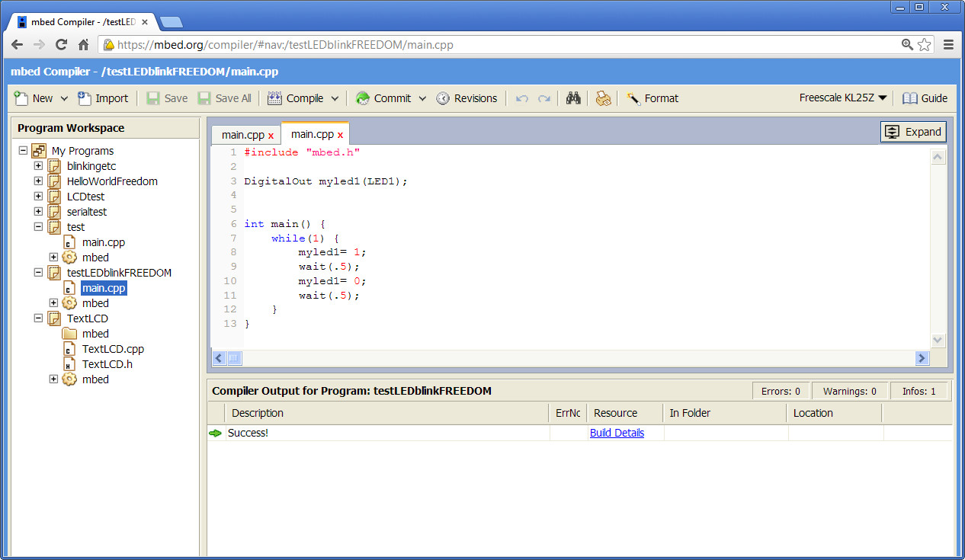Click the binoculars Find icon in toolbar
Image resolution: width=965 pixels, height=560 pixels.
pos(573,98)
